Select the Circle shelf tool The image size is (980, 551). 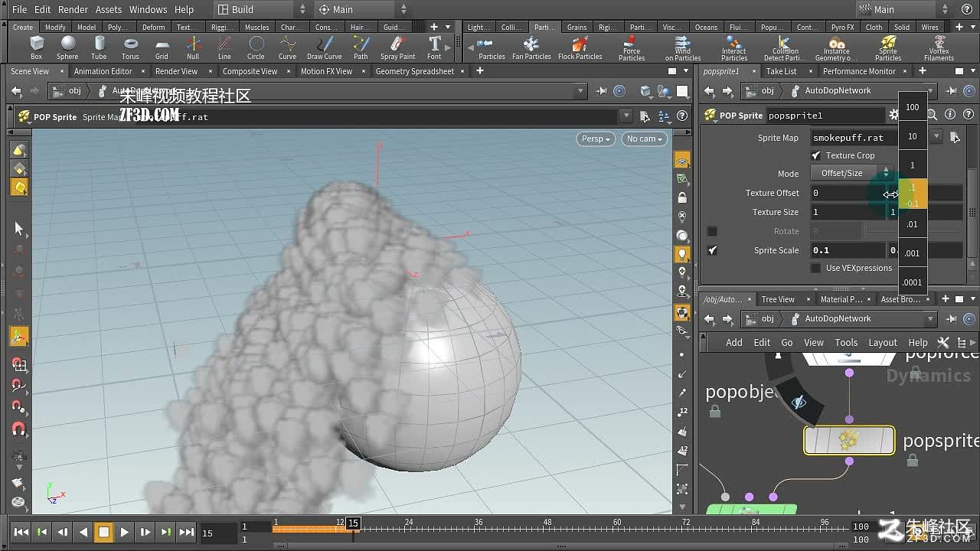[x=256, y=47]
